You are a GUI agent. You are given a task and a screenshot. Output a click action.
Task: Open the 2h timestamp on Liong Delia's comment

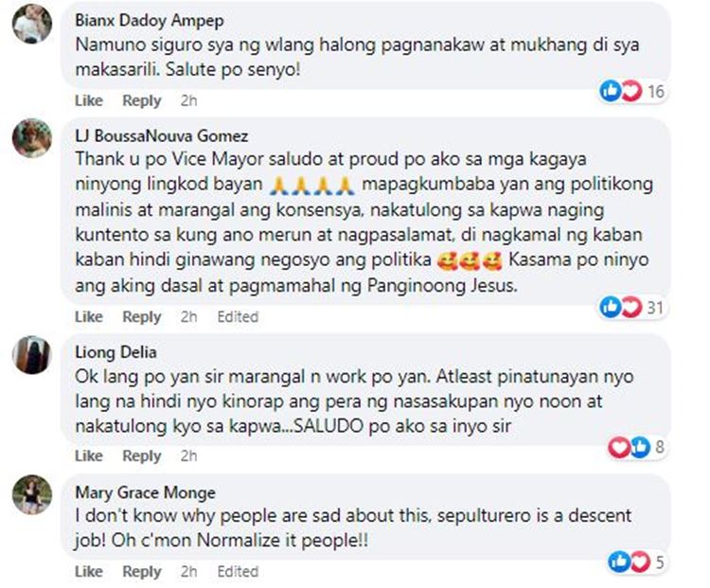pos(188,455)
